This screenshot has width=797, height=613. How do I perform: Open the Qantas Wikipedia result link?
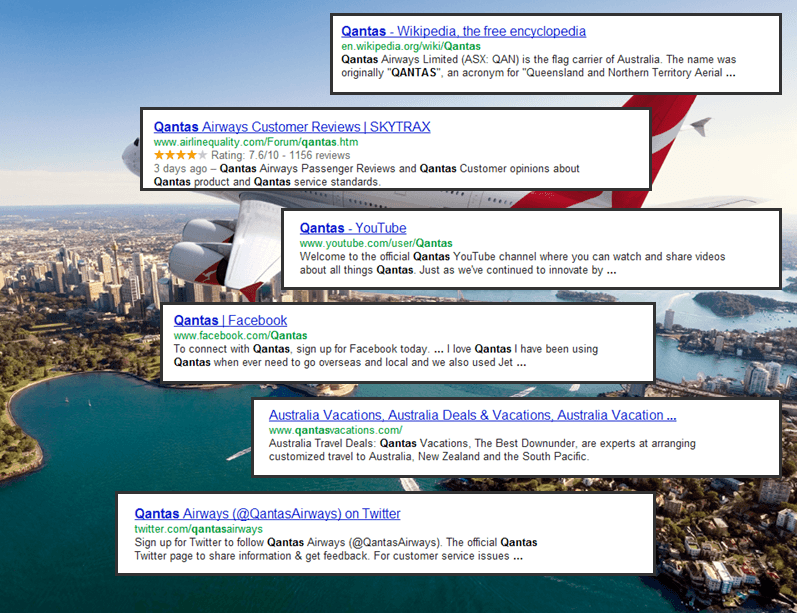click(463, 31)
